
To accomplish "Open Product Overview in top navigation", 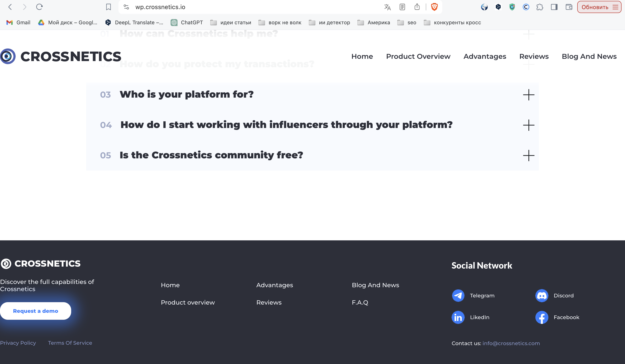I will (418, 56).
